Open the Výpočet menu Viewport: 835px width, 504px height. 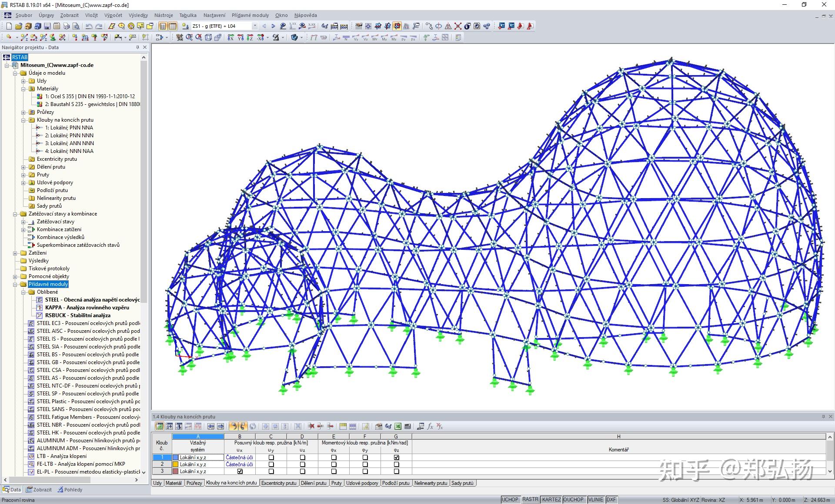[113, 15]
